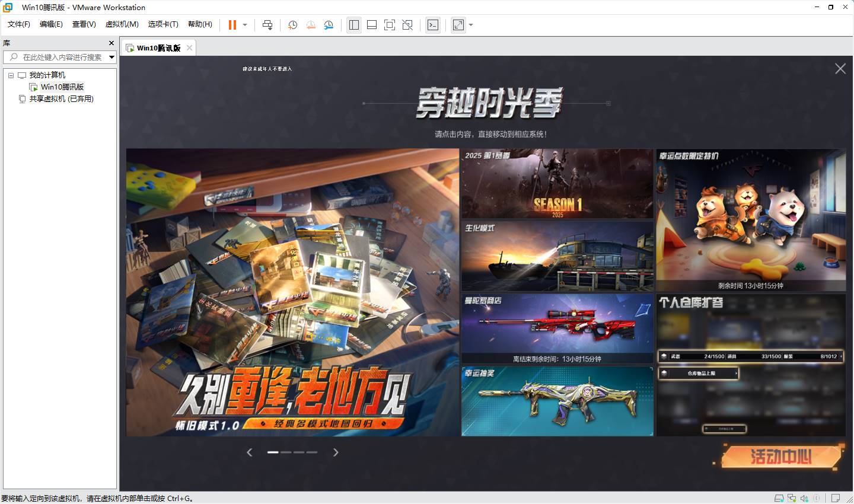Image resolution: width=854 pixels, height=504 pixels.
Task: Expand the search options dropdown in the library
Action: tap(111, 57)
